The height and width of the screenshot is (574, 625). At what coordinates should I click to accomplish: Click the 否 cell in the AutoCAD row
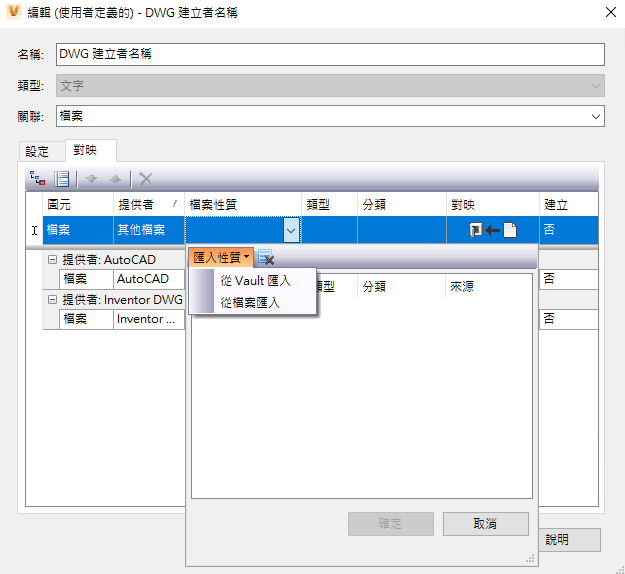[569, 279]
